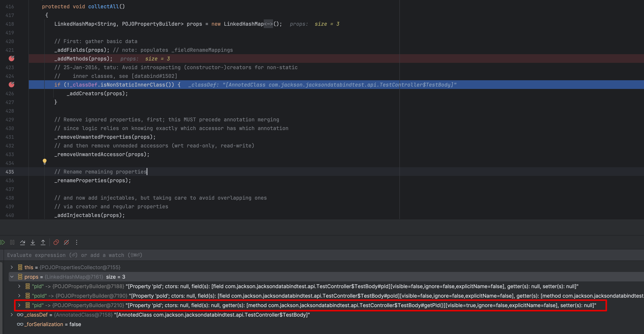
Task: Click the Pause Program debugger icon
Action: [12, 242]
